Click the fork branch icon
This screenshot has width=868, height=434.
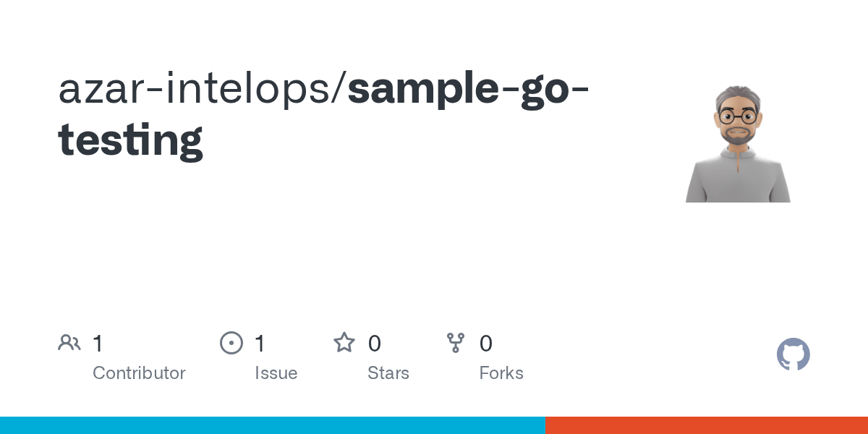pos(456,343)
